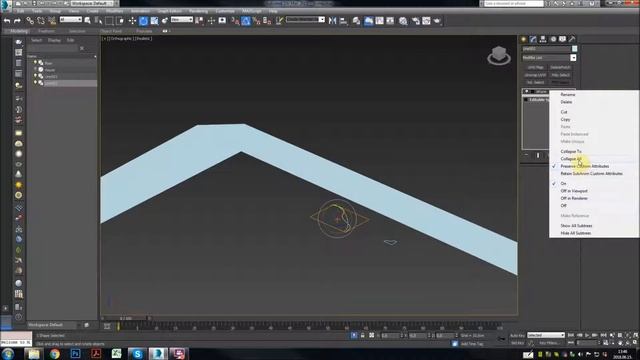Image resolution: width=640 pixels, height=360 pixels.
Task: Open the Schematic View
Action: coord(390,20)
